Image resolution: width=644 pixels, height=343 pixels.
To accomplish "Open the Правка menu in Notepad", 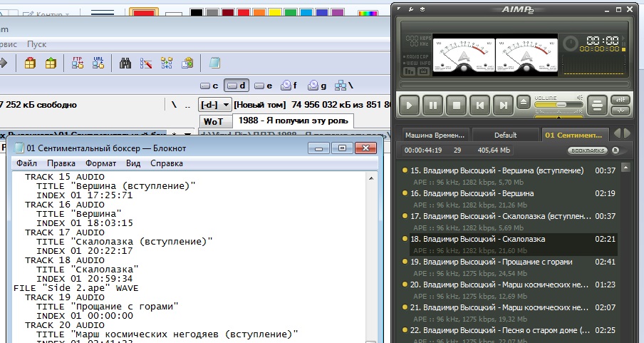I will tap(61, 163).
